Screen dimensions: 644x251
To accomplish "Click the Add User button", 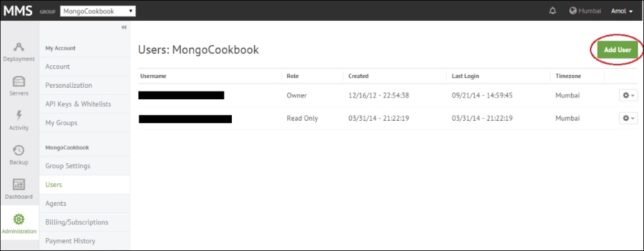I will 618,50.
